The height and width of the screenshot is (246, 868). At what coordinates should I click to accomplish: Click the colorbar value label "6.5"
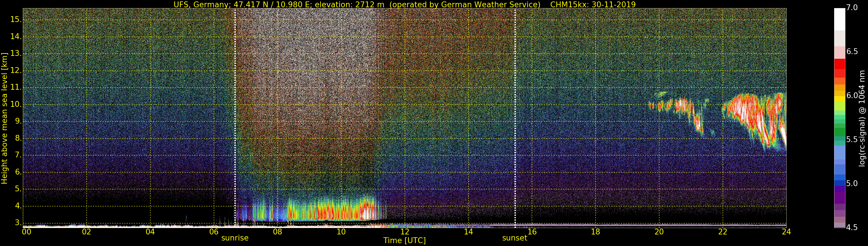click(852, 52)
